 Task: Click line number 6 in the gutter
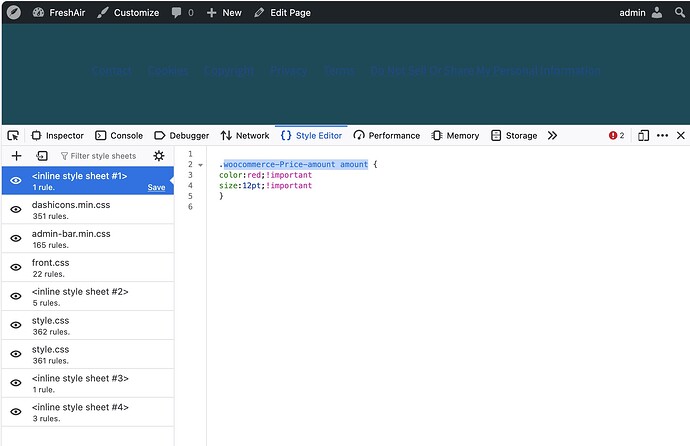click(x=190, y=206)
